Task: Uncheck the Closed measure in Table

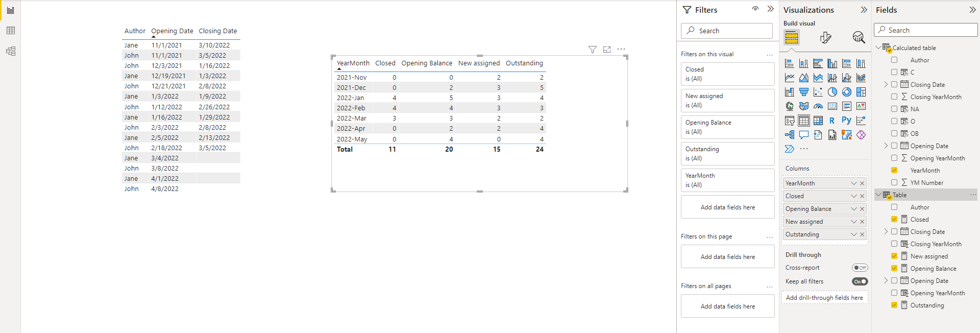Action: click(894, 219)
